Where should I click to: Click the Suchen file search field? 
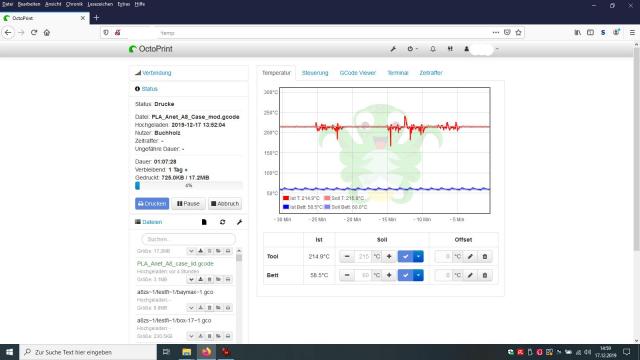189,239
